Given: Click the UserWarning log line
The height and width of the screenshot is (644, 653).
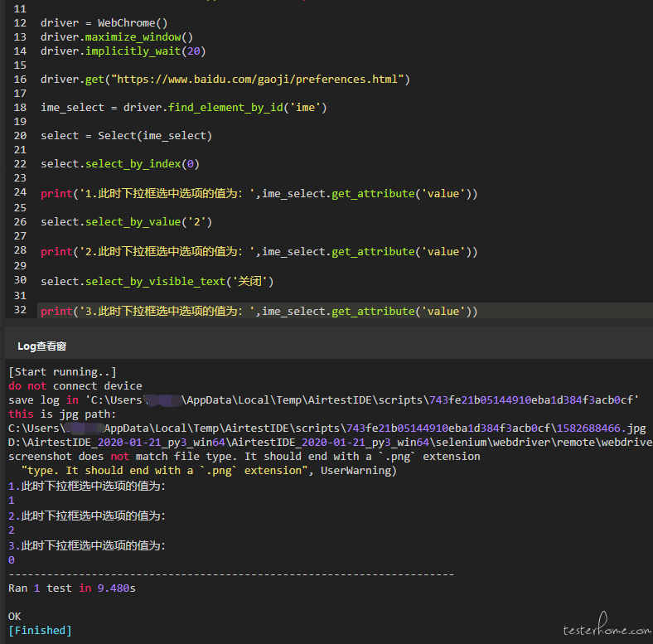Looking at the screenshot, I should [209, 471].
